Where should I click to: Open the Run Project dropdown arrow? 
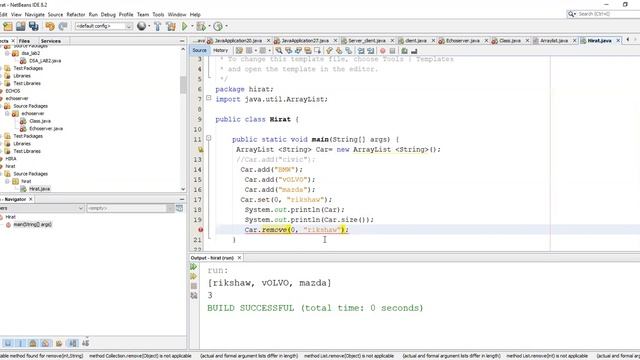click(192, 27)
